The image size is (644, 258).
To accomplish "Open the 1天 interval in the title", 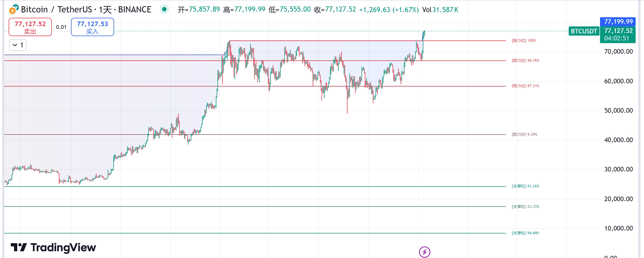I will coord(105,9).
